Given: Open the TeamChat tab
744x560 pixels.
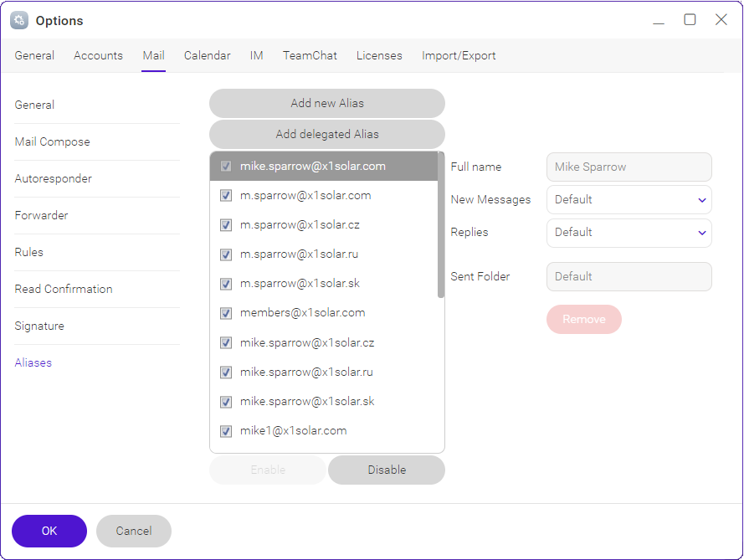Looking at the screenshot, I should (310, 55).
